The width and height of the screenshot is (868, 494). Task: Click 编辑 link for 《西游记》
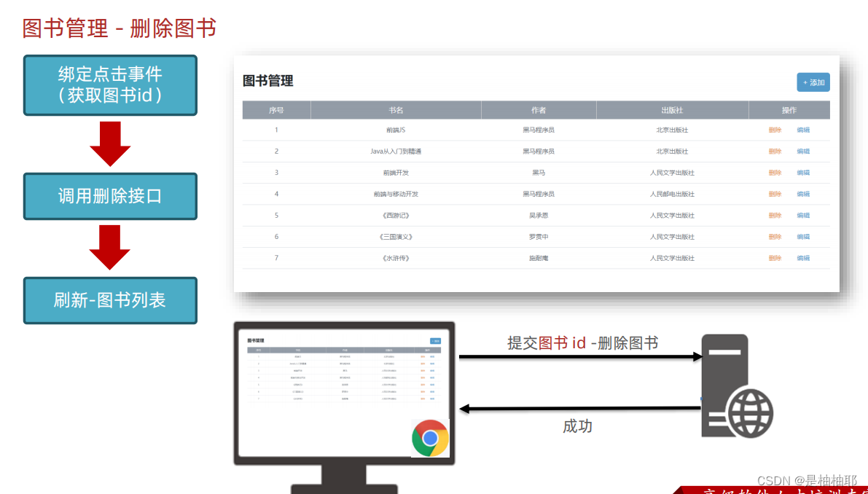click(x=802, y=215)
